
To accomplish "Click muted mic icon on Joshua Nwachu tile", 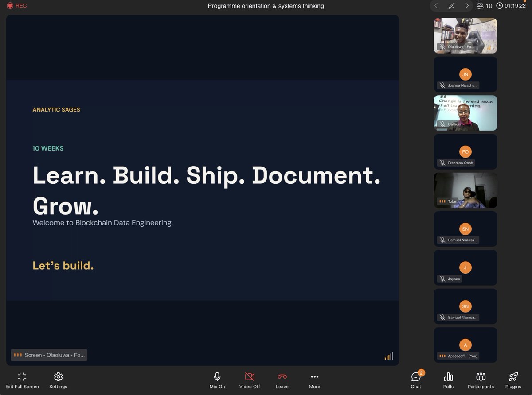I will point(442,85).
